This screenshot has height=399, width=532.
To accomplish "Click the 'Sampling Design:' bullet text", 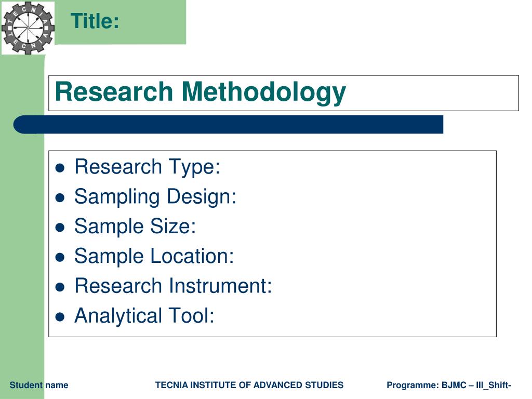I will point(155,197).
